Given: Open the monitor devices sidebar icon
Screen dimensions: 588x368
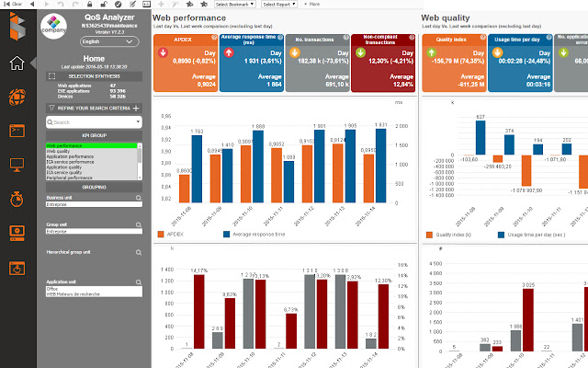Looking at the screenshot, I should tap(17, 165).
